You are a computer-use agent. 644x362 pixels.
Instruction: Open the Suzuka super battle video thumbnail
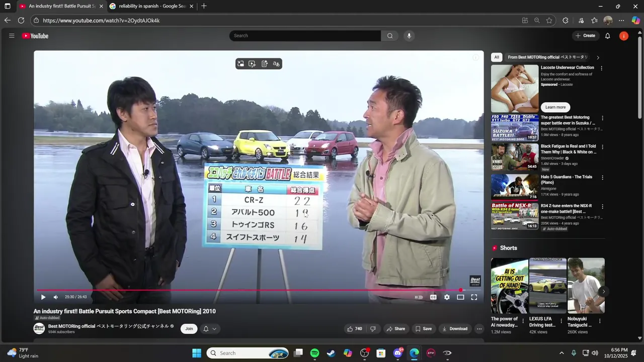pos(515,128)
